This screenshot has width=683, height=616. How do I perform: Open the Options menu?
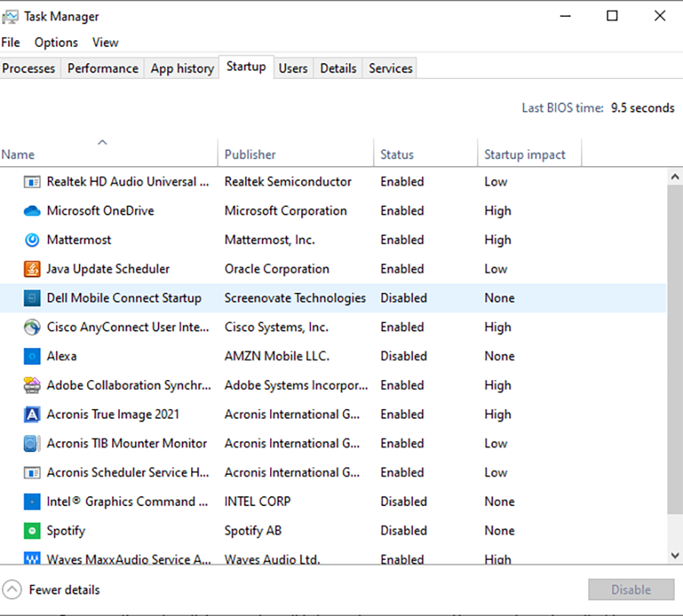(x=56, y=42)
